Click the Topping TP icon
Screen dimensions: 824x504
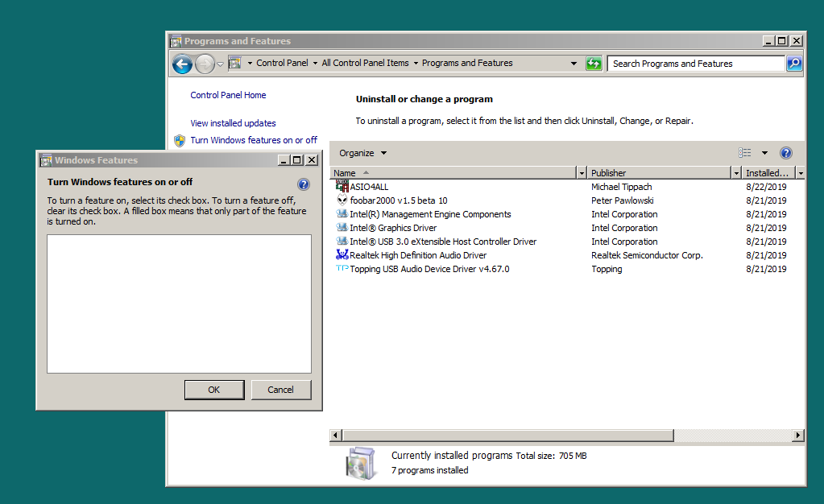[342, 268]
